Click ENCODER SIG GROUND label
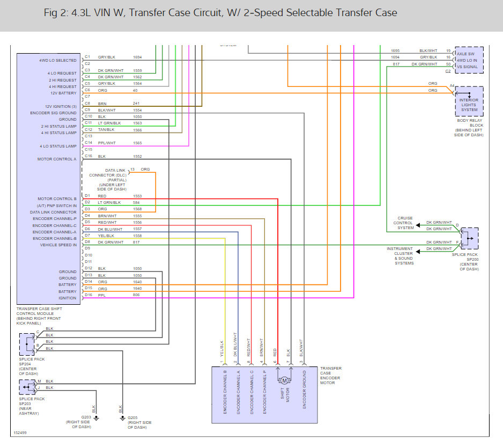The image size is (503, 448). pos(53,113)
